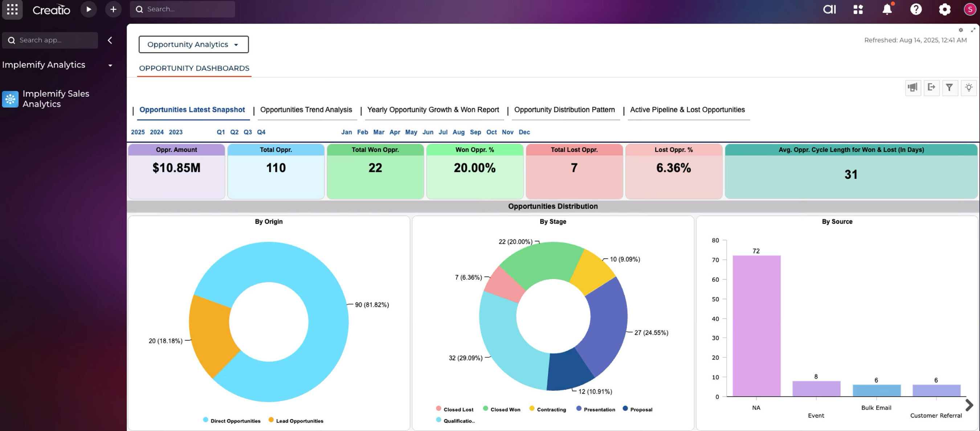
Task: Open the Opportunity Analytics dropdown
Action: tap(193, 45)
